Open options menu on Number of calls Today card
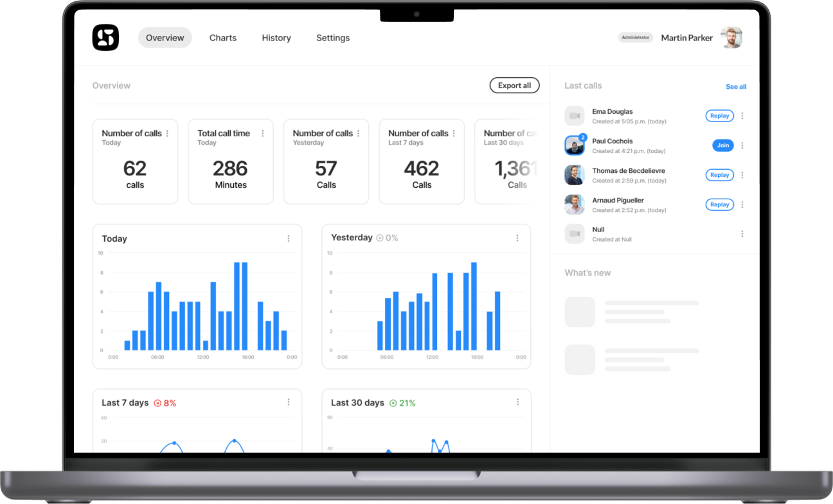The image size is (833, 504). click(x=168, y=132)
